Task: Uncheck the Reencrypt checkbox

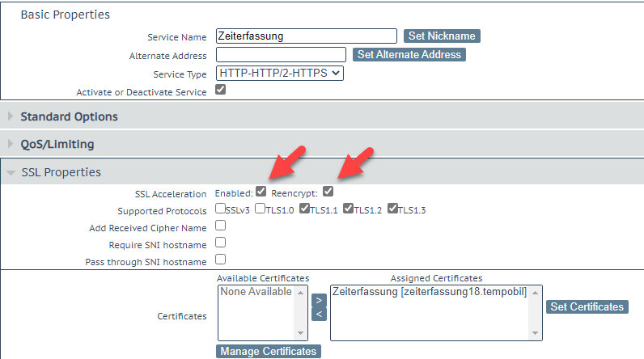Action: [x=328, y=192]
